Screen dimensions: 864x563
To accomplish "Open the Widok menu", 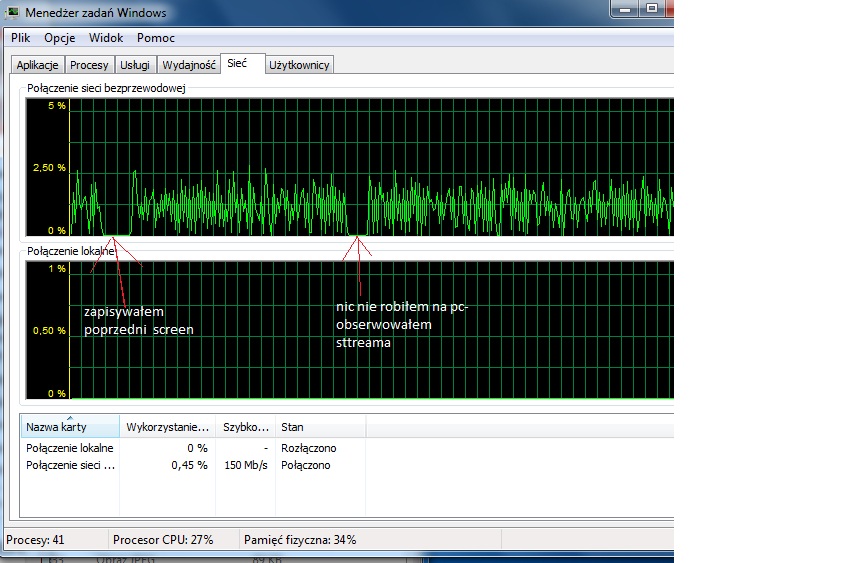I will click(x=106, y=38).
